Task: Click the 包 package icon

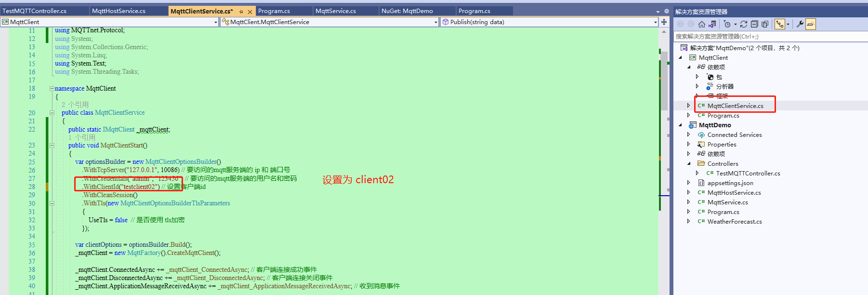Action: click(710, 77)
